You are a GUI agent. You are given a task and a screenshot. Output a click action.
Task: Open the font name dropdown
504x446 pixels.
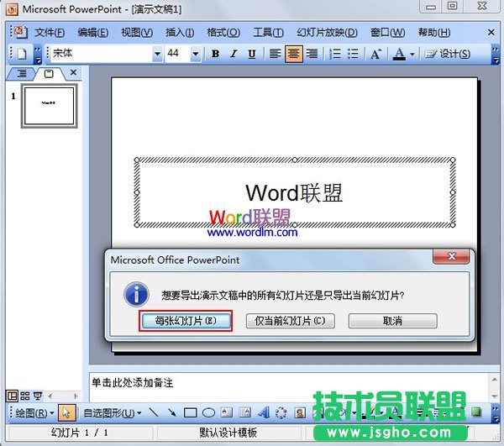click(x=157, y=54)
